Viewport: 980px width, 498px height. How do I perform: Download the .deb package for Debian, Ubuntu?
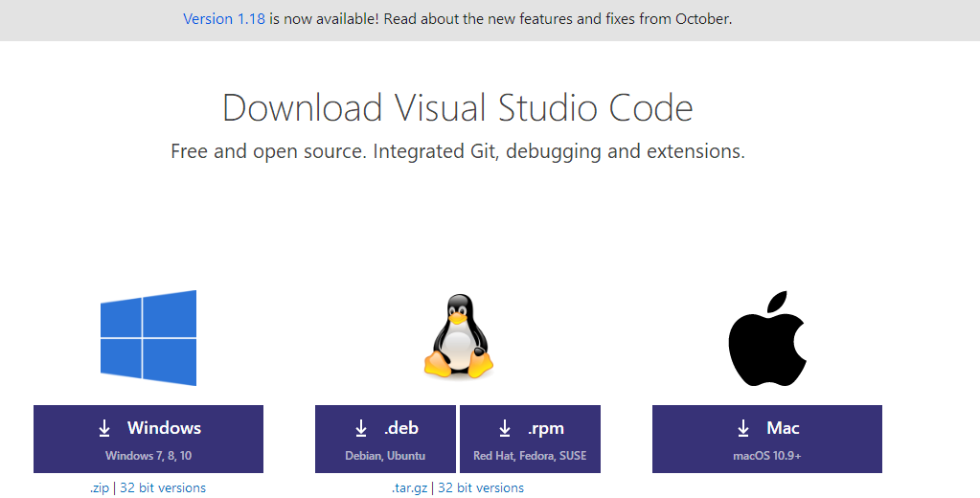click(x=385, y=440)
